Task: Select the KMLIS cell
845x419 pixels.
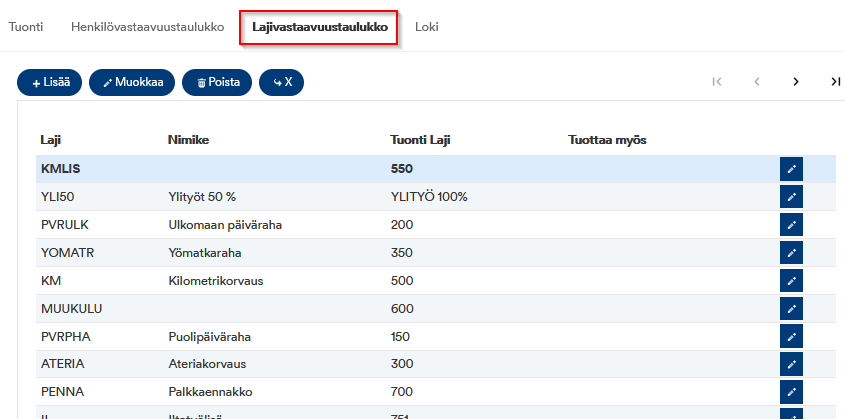Action: point(60,169)
